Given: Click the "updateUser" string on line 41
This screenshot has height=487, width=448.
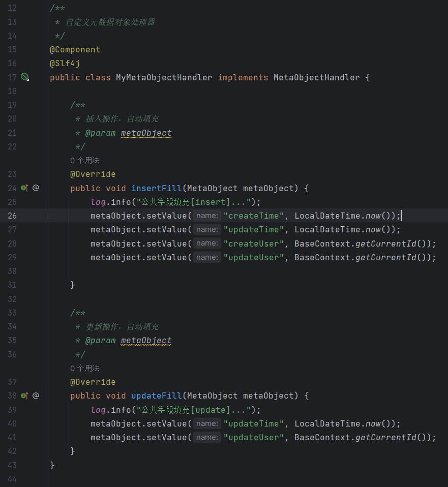Looking at the screenshot, I should (x=254, y=437).
